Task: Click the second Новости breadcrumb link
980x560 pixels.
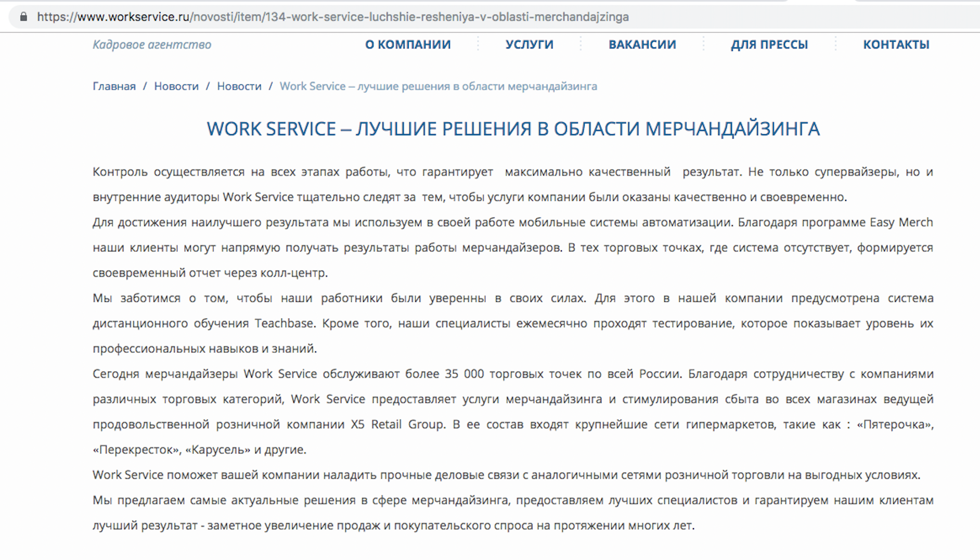Action: [239, 86]
